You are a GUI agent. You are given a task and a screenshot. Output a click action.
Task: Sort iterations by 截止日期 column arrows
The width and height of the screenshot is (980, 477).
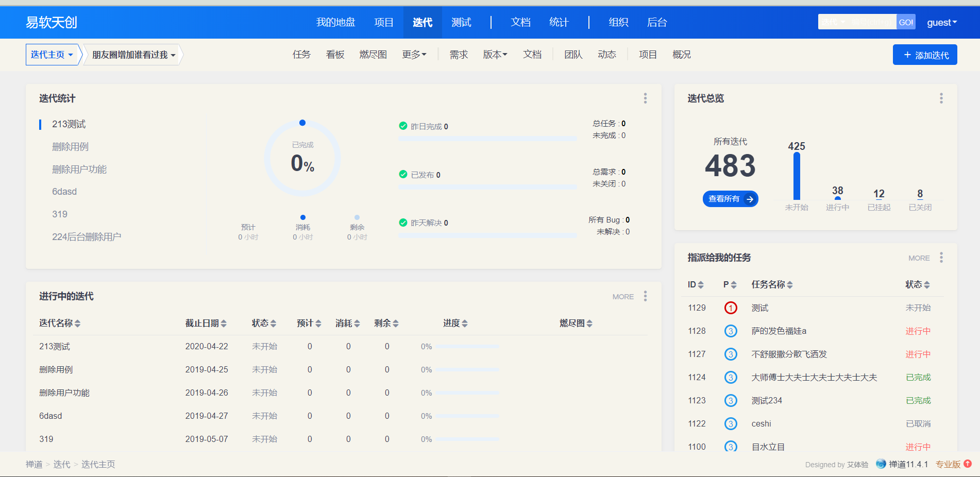(x=224, y=323)
